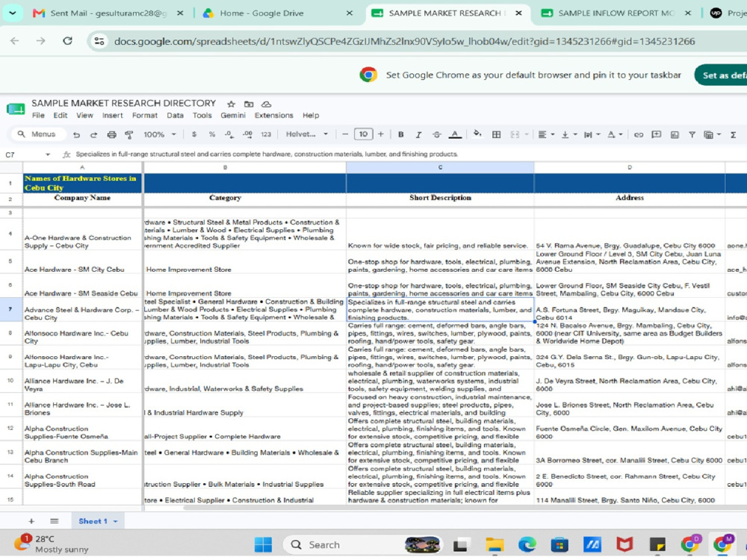Toggle bold formatting
Viewport: 747px width, 560px height.
(400, 134)
